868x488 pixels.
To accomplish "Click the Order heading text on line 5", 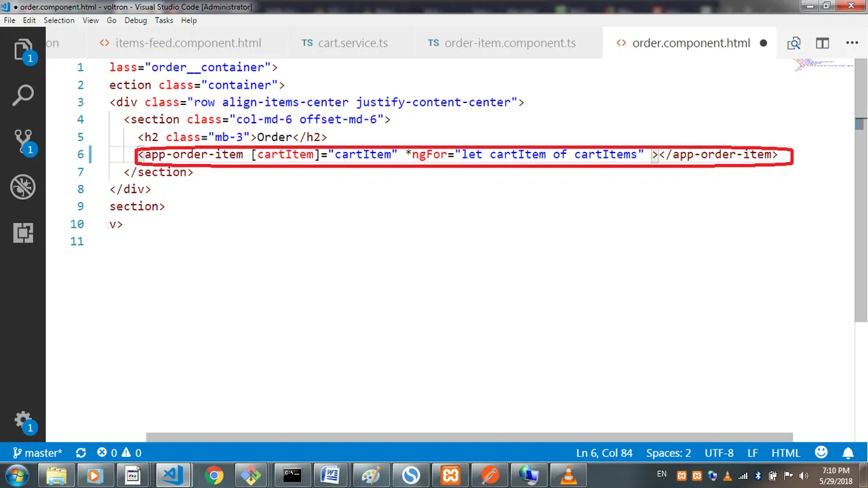I will tap(274, 137).
